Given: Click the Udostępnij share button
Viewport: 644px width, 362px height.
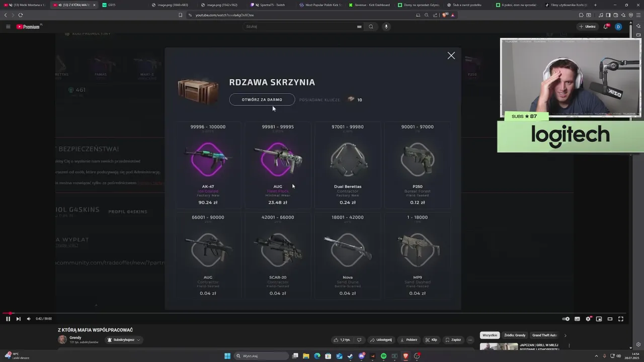Looking at the screenshot, I should (380, 340).
